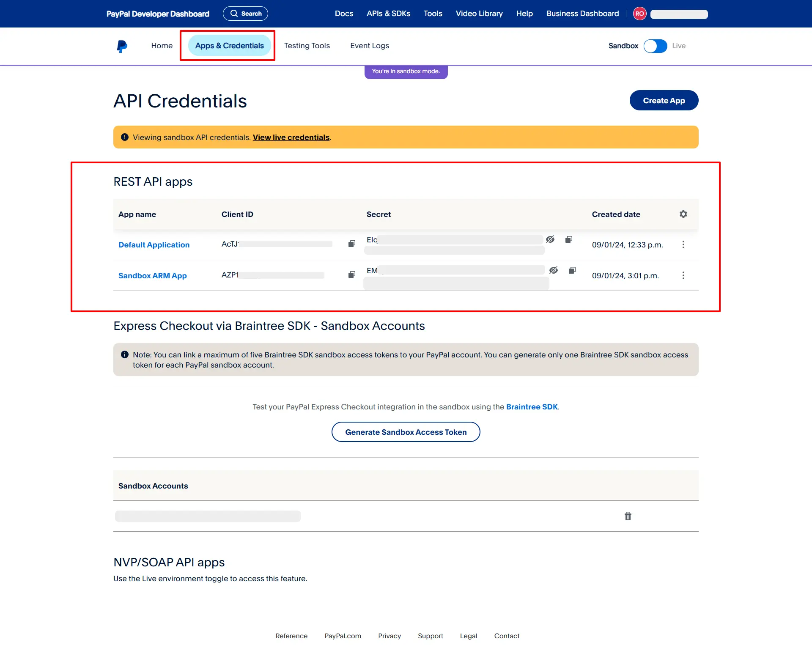This screenshot has width=812, height=648.
Task: Open the Docs menu in the header
Action: [344, 14]
